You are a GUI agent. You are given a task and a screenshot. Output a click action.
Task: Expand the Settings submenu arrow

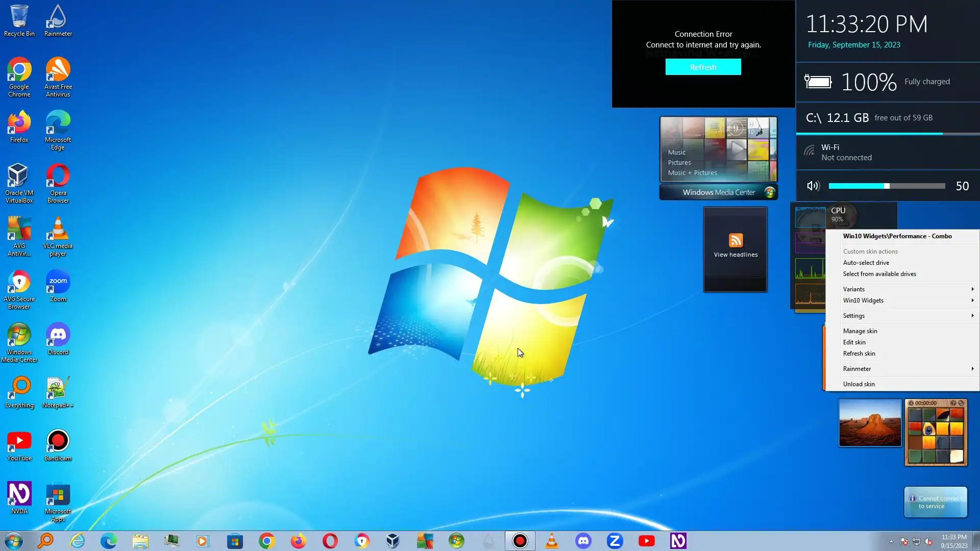pyautogui.click(x=972, y=316)
